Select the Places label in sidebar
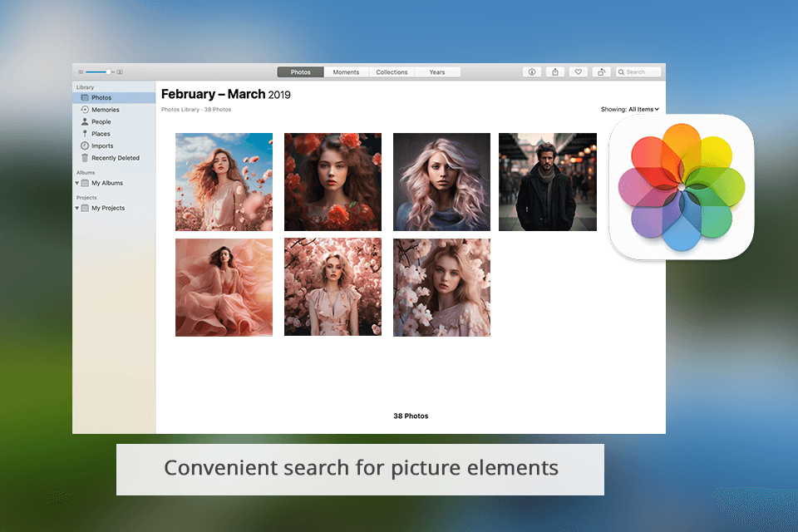This screenshot has width=798, height=532. [101, 133]
